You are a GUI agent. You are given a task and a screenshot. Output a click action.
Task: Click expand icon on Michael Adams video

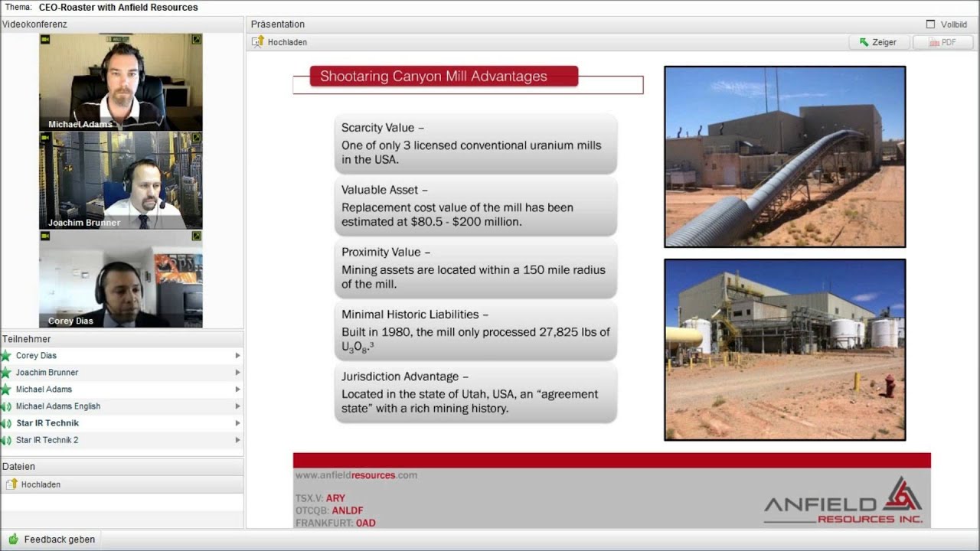[197, 39]
